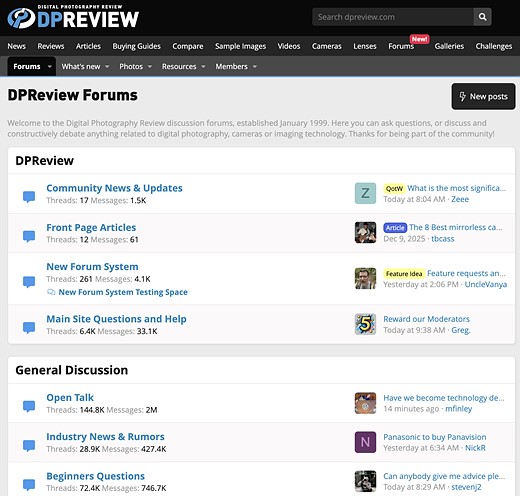Open mfinley's avatar in Open Talk row
Screen dimensions: 520x496
pyautogui.click(x=365, y=403)
